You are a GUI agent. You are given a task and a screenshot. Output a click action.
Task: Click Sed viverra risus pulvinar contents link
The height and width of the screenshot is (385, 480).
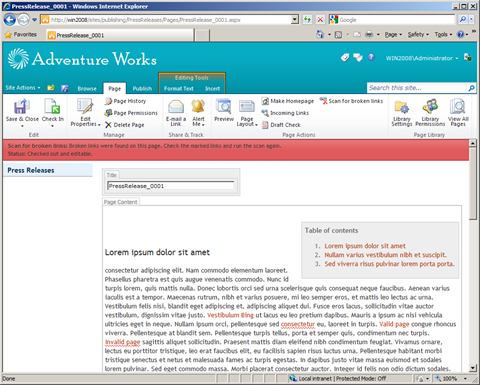(x=389, y=264)
